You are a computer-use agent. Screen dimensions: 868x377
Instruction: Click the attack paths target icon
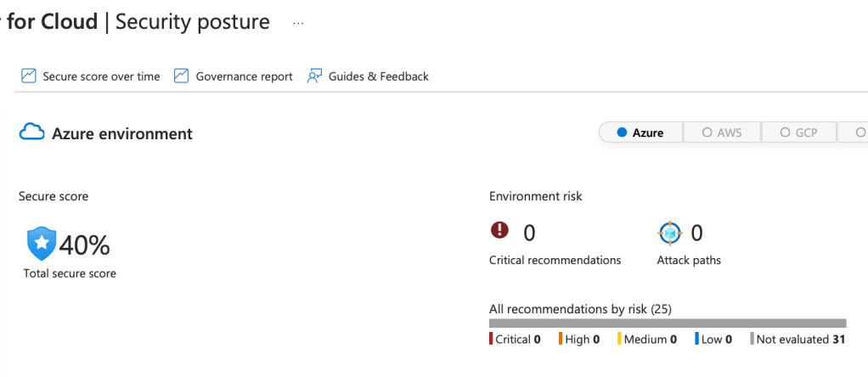tap(670, 232)
